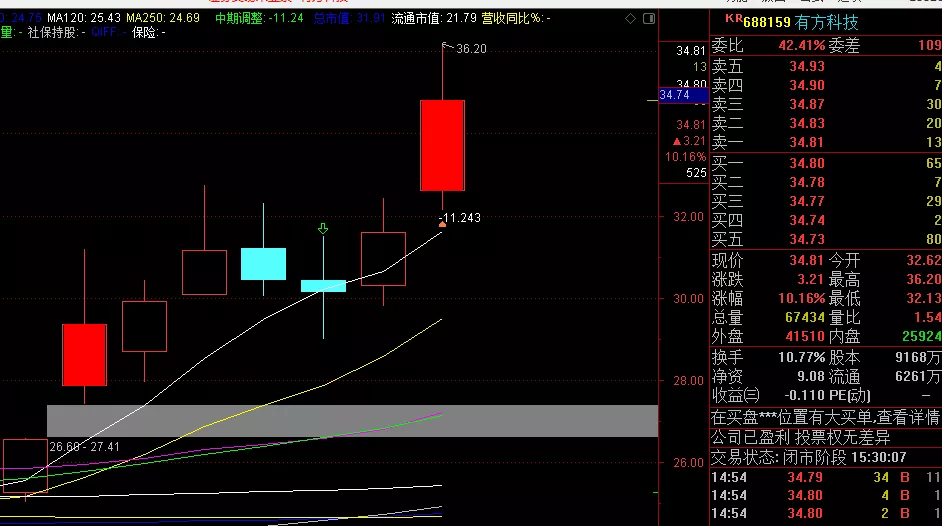Image resolution: width=942 pixels, height=526 pixels.
Task: Click the 涨幅 10.16% value in quote panel
Action: coord(801,299)
